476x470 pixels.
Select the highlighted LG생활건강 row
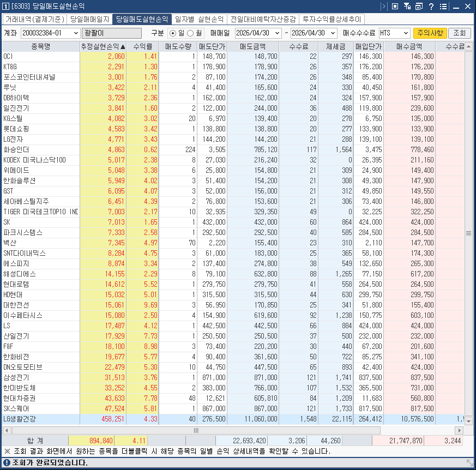pos(233,419)
